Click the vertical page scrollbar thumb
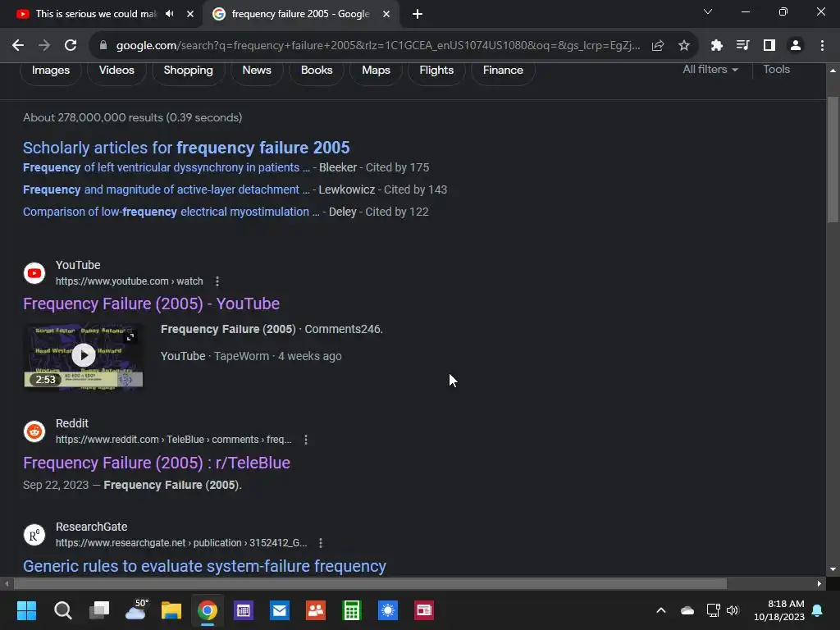840x630 pixels. [x=833, y=160]
